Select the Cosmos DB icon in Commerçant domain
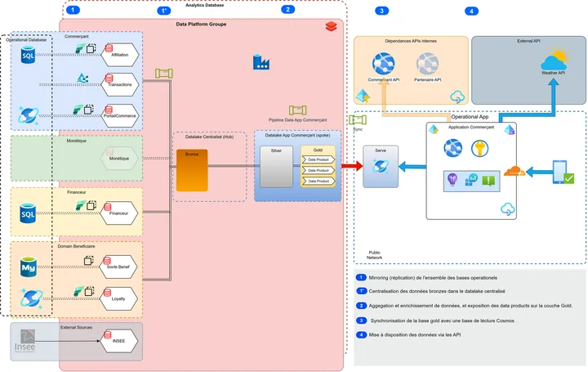 point(29,114)
